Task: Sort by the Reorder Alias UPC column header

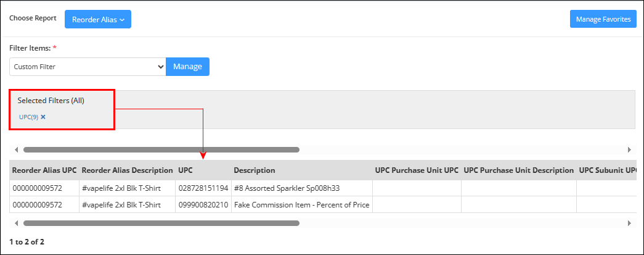Action: [x=44, y=170]
